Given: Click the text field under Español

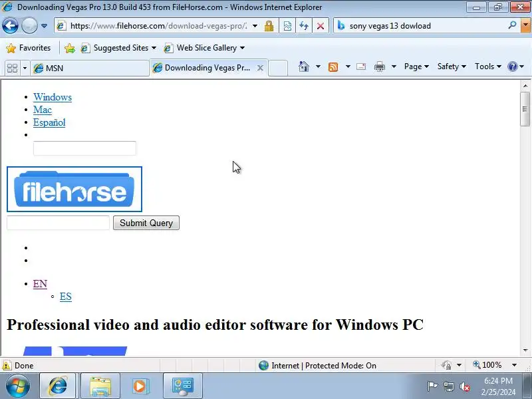Looking at the screenshot, I should (x=84, y=148).
